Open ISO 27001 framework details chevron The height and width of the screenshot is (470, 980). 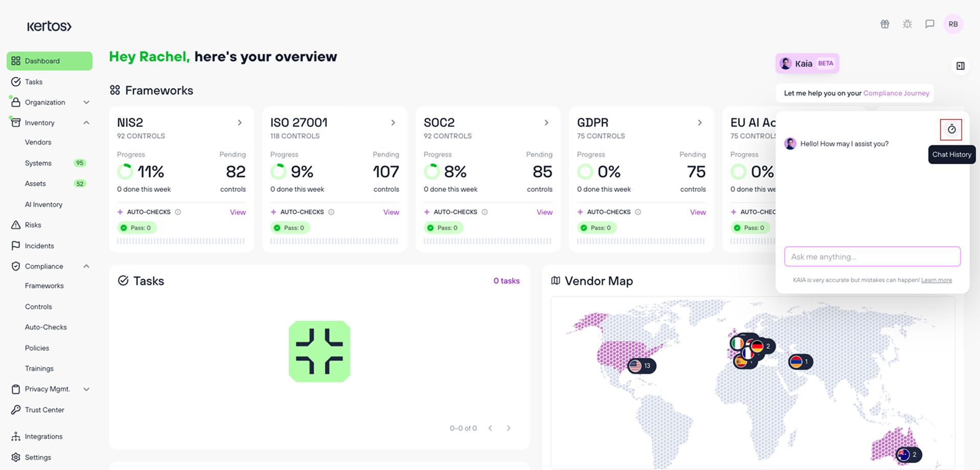(393, 123)
